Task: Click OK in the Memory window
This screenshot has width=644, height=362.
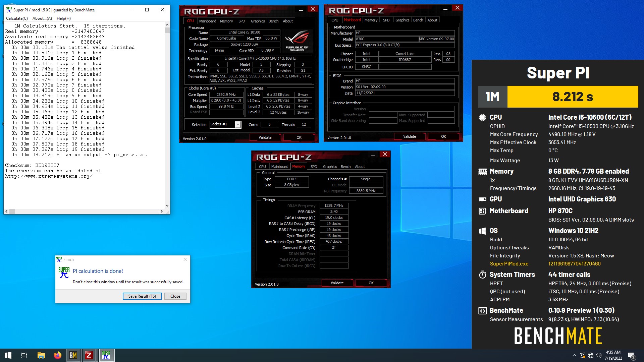Action: click(x=371, y=283)
